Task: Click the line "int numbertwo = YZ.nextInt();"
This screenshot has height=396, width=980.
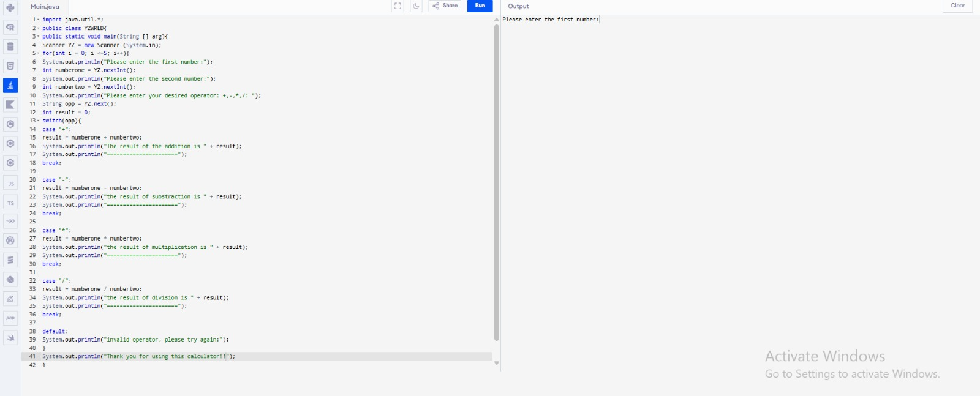Action: pos(89,87)
